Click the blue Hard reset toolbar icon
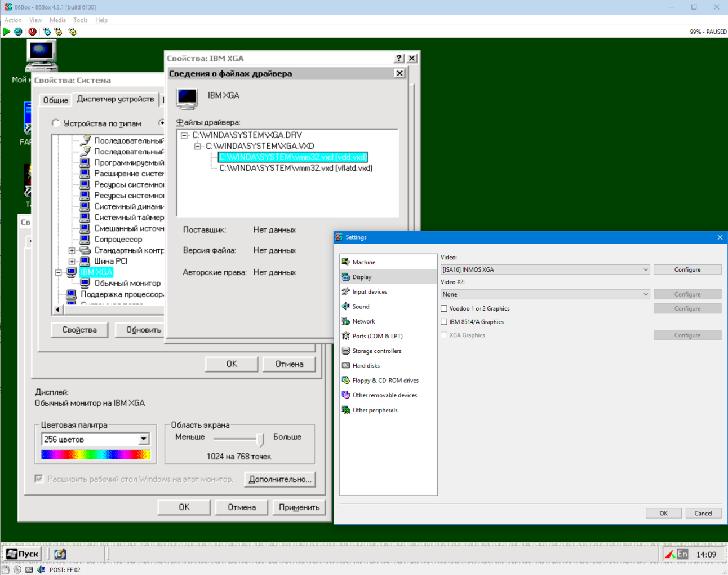Screen dimensions: 728x575 19,32
